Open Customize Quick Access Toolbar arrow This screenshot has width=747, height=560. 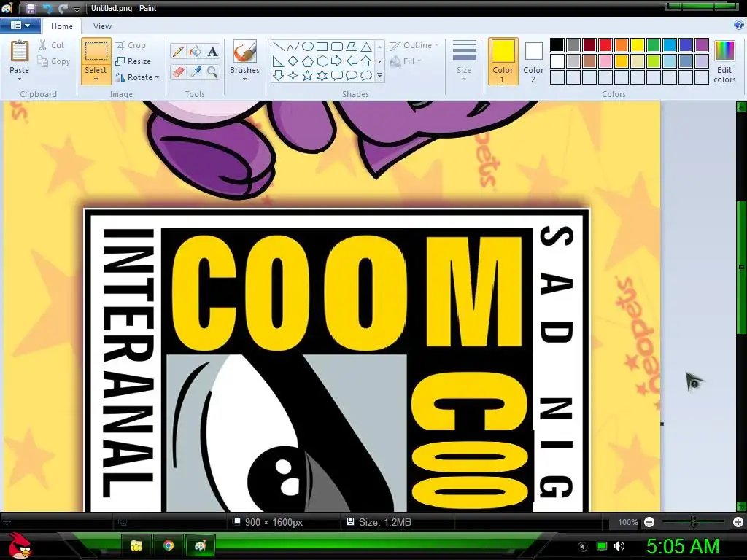77,9
